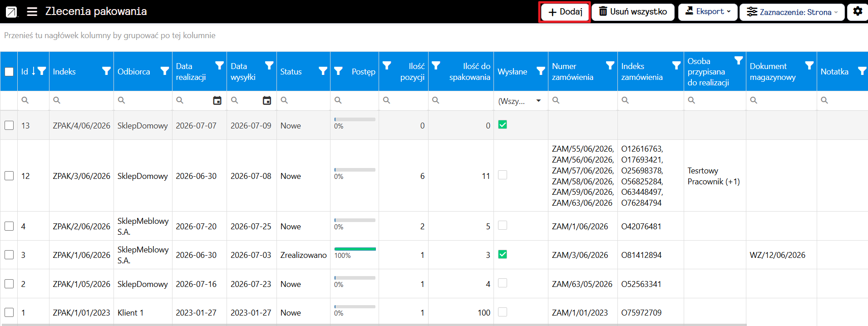Click search magnifier in Indeks filter row
The image size is (868, 326).
click(57, 100)
